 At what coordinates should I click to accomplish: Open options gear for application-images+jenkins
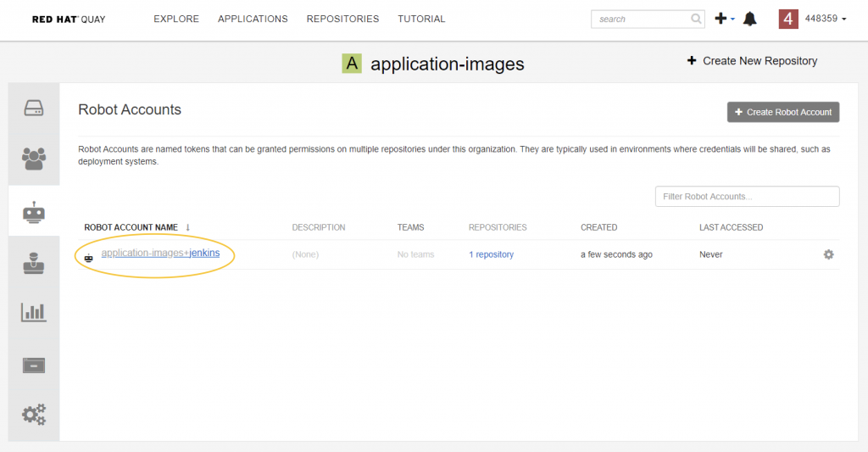[828, 254]
